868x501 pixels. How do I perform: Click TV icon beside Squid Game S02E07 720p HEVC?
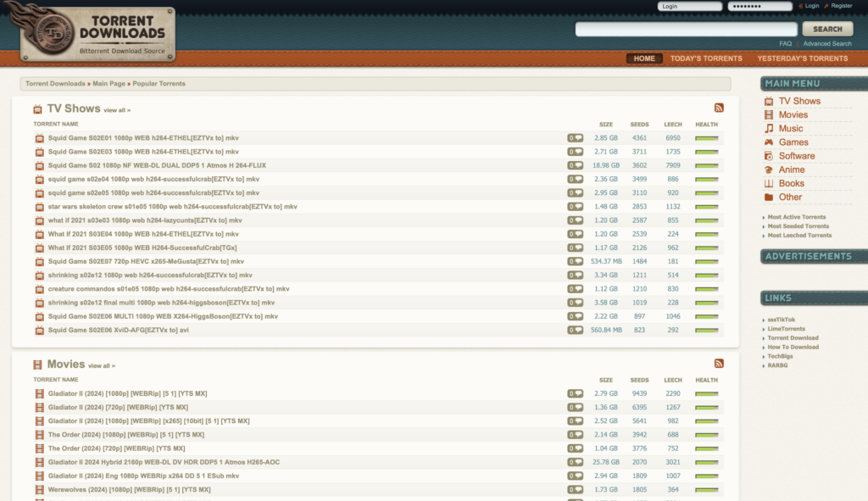pyautogui.click(x=39, y=262)
